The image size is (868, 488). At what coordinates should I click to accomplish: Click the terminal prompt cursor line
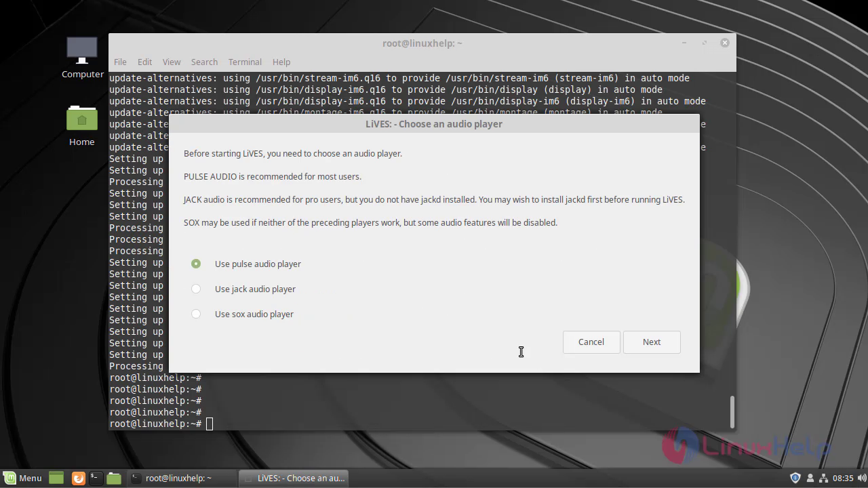(161, 424)
